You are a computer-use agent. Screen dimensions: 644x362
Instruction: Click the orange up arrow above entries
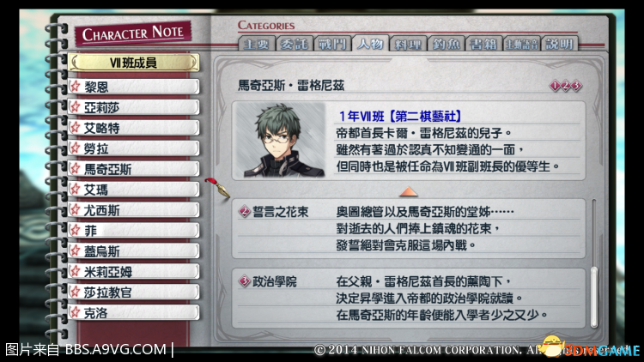tap(408, 191)
